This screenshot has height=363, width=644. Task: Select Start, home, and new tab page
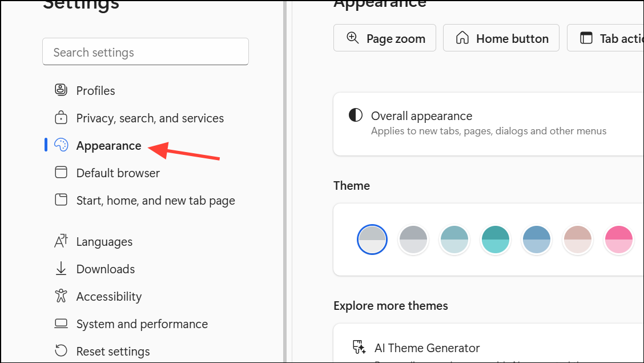pos(155,200)
